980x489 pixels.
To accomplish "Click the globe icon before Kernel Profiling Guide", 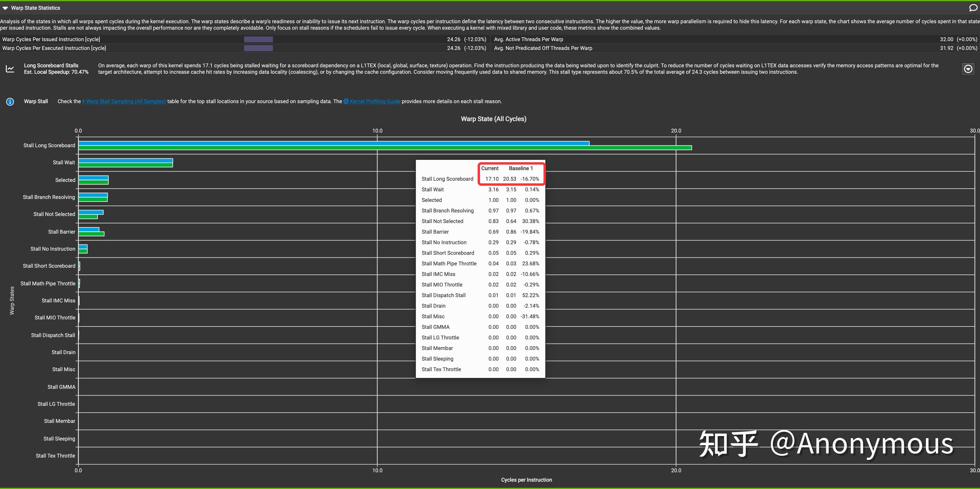I will point(346,101).
